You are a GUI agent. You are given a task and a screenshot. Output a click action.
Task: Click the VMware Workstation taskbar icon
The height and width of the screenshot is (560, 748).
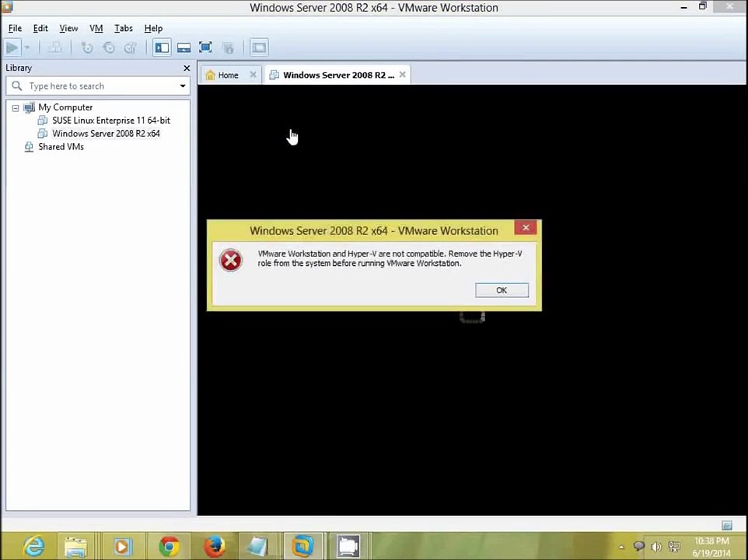coord(303,546)
